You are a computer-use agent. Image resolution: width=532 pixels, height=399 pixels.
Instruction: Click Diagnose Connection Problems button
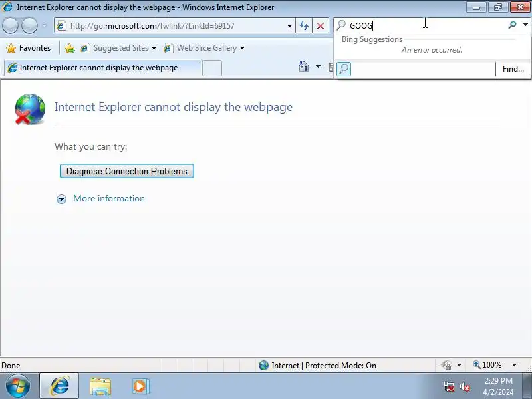[127, 171]
